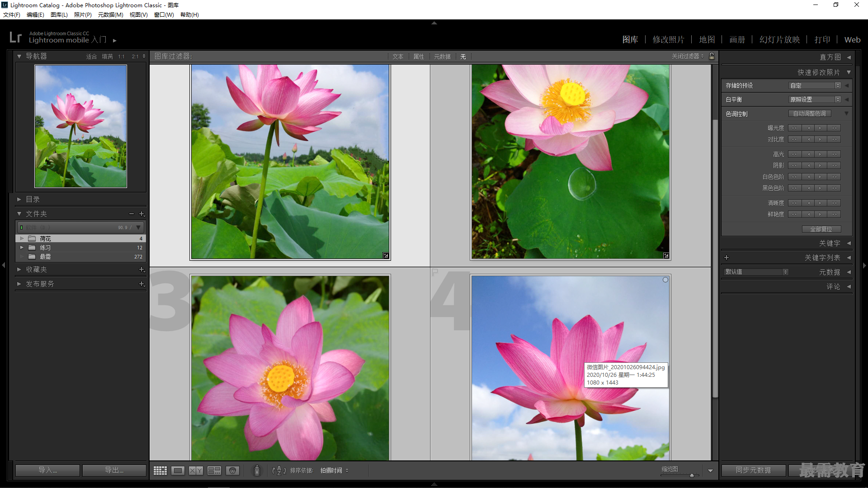The width and height of the screenshot is (868, 488).
Task: Switch to loupe view icon
Action: (178, 470)
